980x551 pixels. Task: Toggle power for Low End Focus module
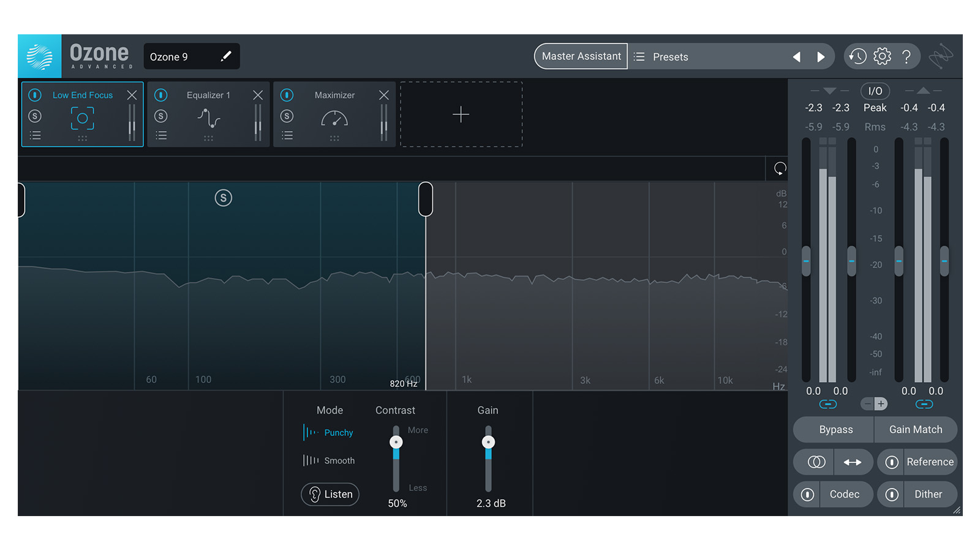[35, 95]
